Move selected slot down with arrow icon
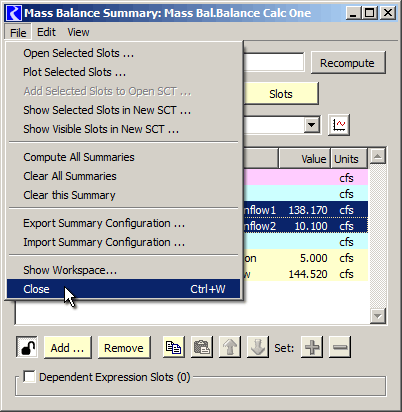The image size is (402, 412). point(258,347)
